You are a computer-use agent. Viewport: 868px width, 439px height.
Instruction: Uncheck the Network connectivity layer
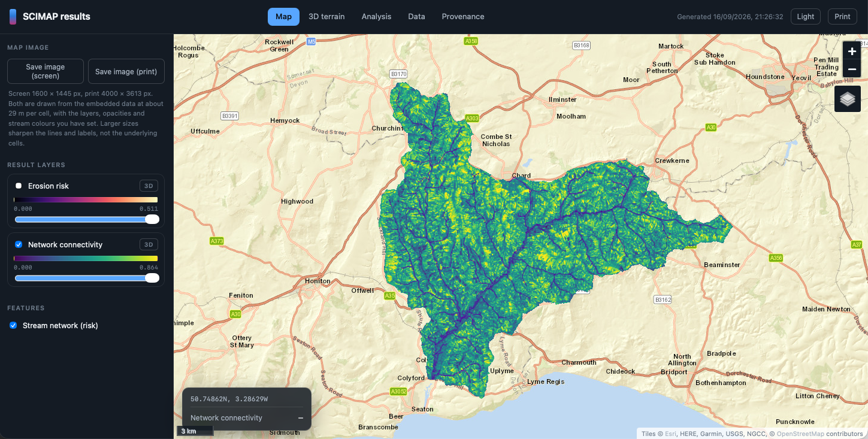[x=19, y=245]
